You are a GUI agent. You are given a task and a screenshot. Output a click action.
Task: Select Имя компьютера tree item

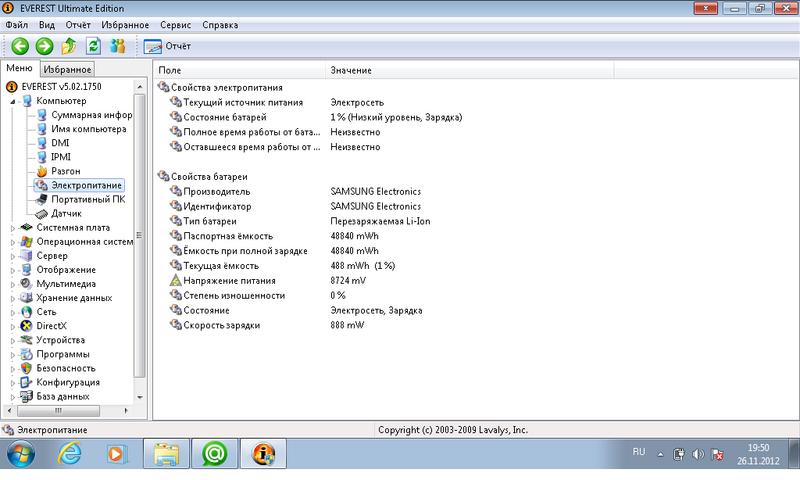click(89, 129)
